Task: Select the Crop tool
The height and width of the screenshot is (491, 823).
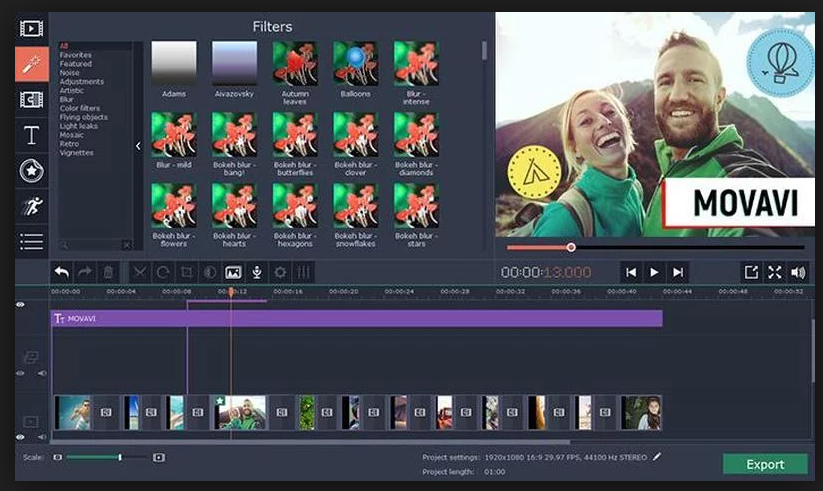Action: 186,272
